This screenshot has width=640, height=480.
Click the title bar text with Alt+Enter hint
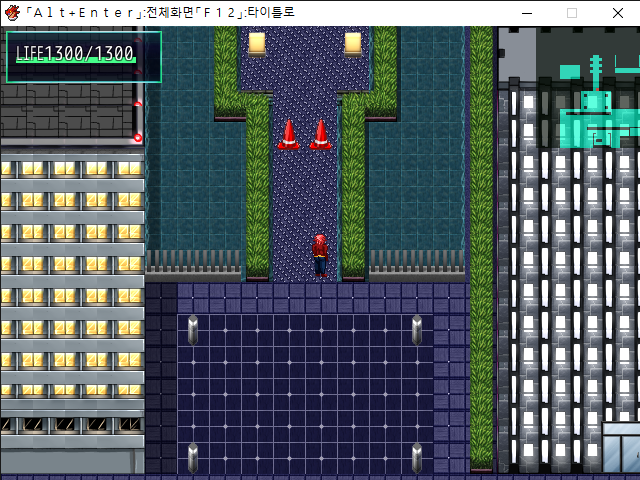(x=160, y=13)
